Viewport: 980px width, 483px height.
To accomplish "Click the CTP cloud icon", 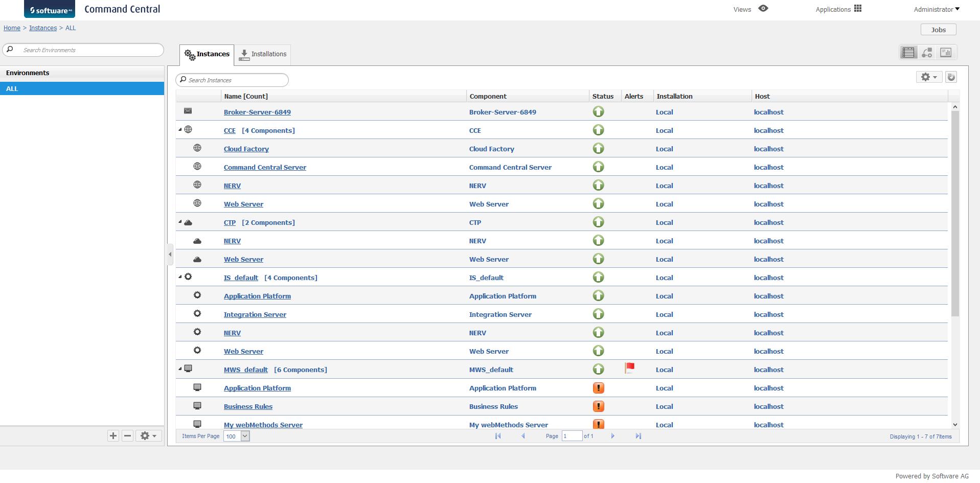I will (x=188, y=222).
